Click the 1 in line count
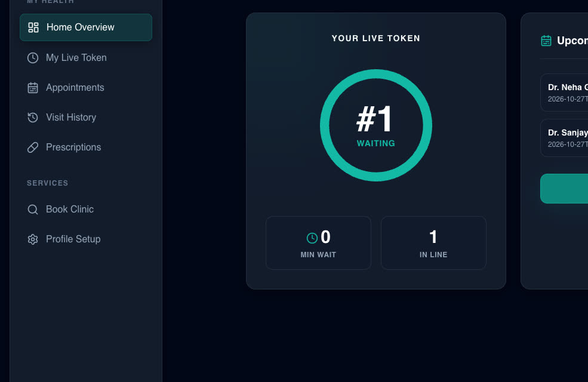Screen dimensions: 588x382 [433, 237]
